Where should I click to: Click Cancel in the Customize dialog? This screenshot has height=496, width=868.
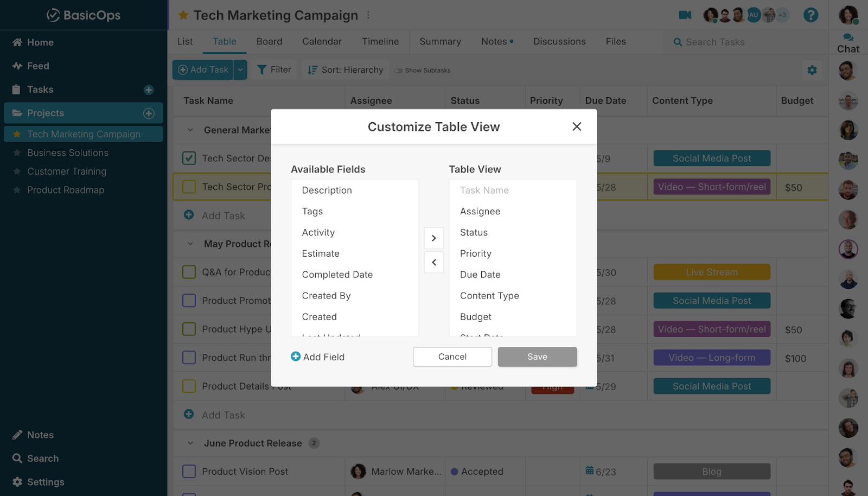pos(452,357)
